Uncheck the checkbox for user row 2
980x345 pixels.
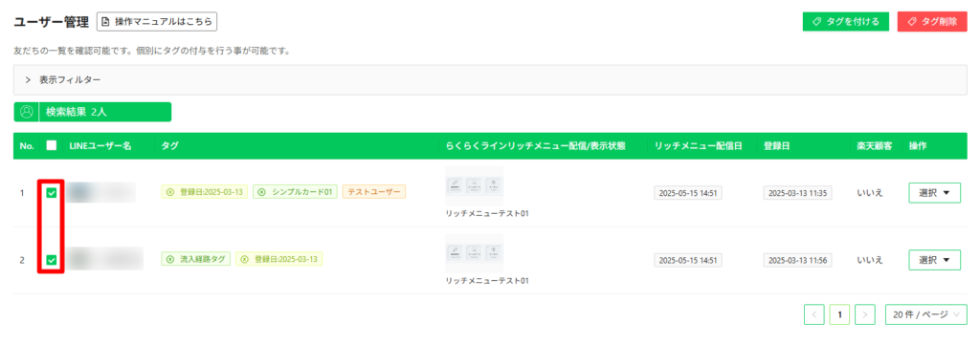[52, 260]
